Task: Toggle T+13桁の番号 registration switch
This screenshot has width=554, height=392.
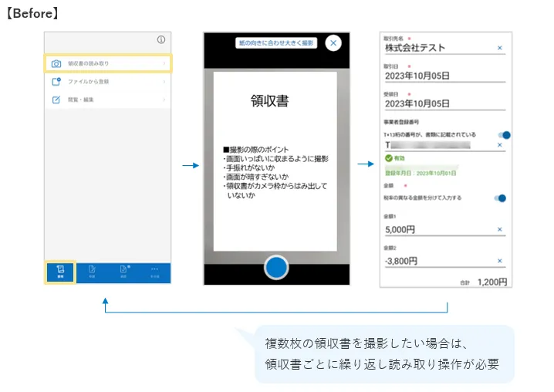Action: coord(502,134)
